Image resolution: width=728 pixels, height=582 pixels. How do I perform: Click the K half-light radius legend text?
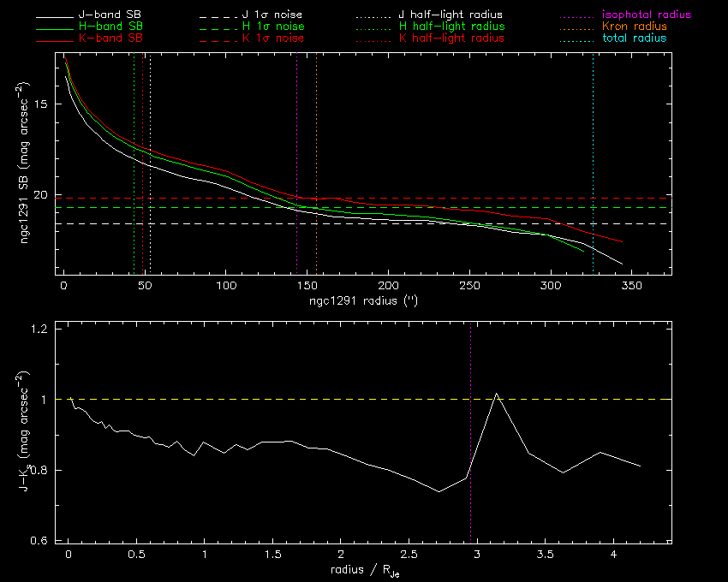[451, 39]
